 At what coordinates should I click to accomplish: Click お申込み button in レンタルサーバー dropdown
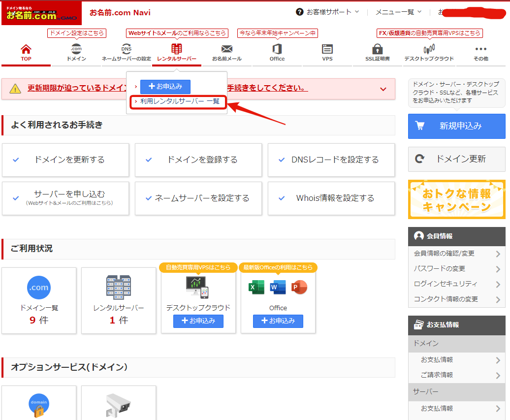pos(165,87)
